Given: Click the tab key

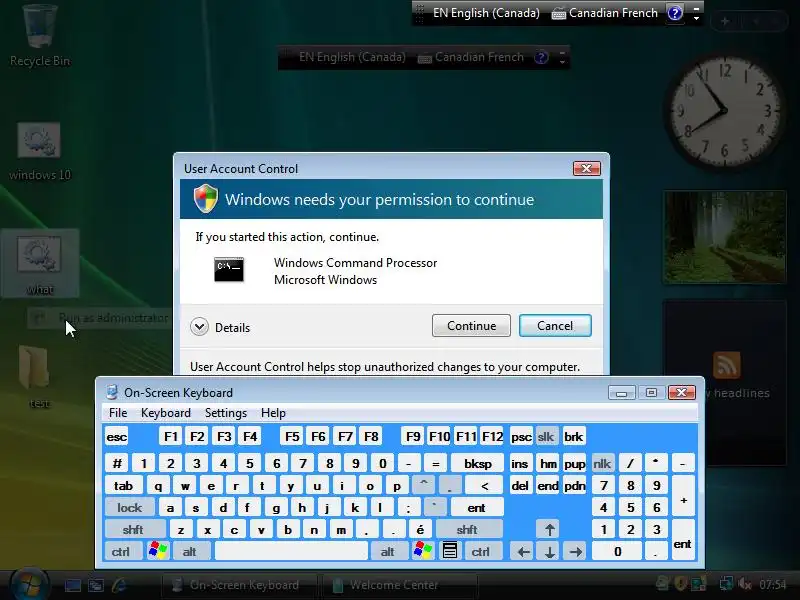Looking at the screenshot, I should [124, 486].
